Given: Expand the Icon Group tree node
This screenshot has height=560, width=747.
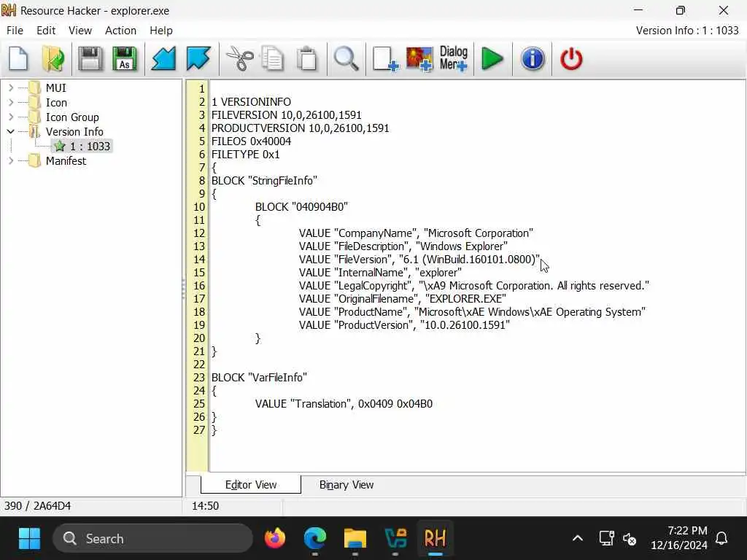Looking at the screenshot, I should point(11,117).
